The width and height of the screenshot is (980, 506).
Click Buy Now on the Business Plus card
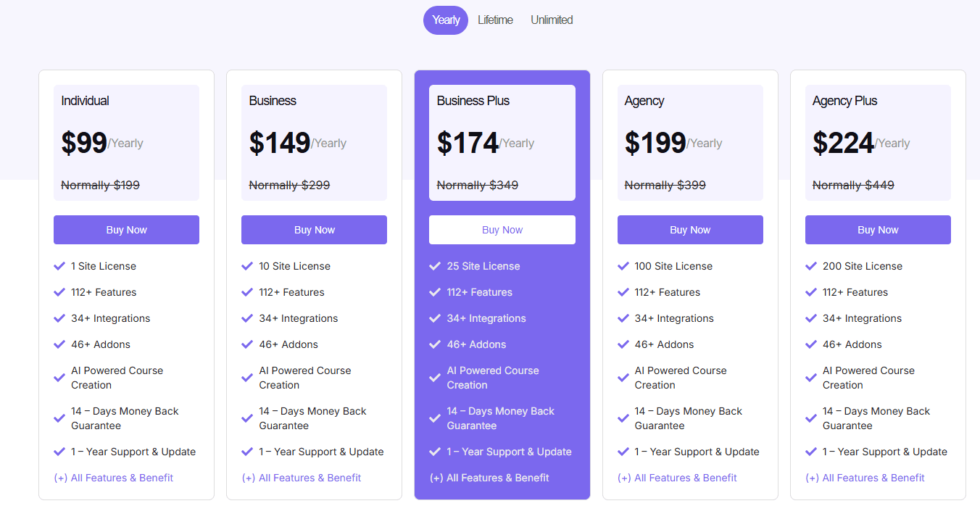(502, 229)
